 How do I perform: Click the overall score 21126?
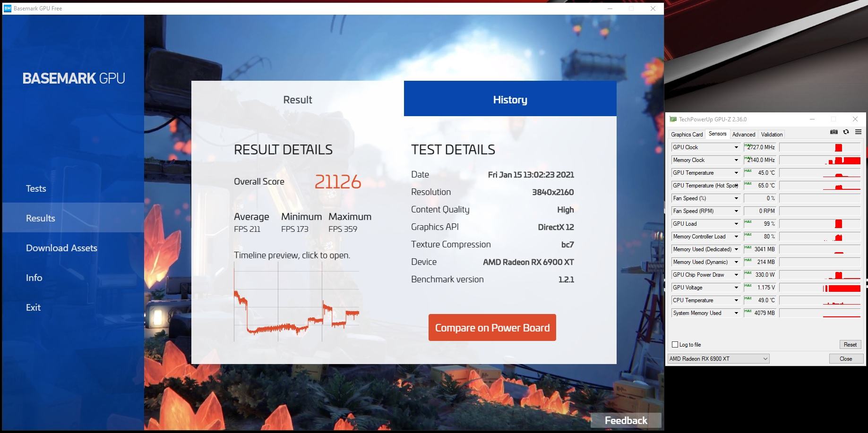pos(337,182)
